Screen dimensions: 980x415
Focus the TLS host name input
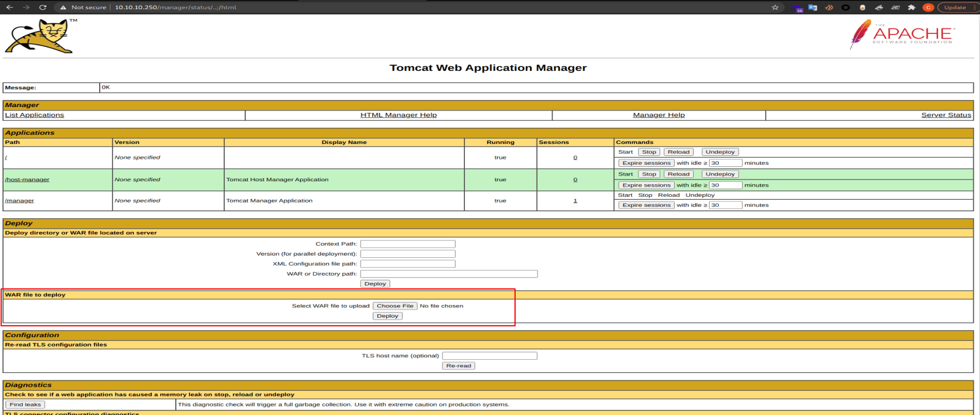click(x=490, y=356)
